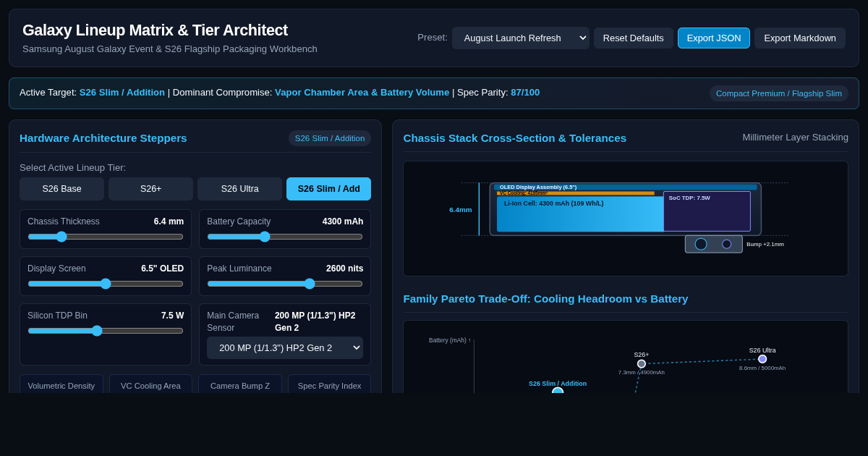Click the Spec Parity Index card
868x456 pixels.
[330, 384]
